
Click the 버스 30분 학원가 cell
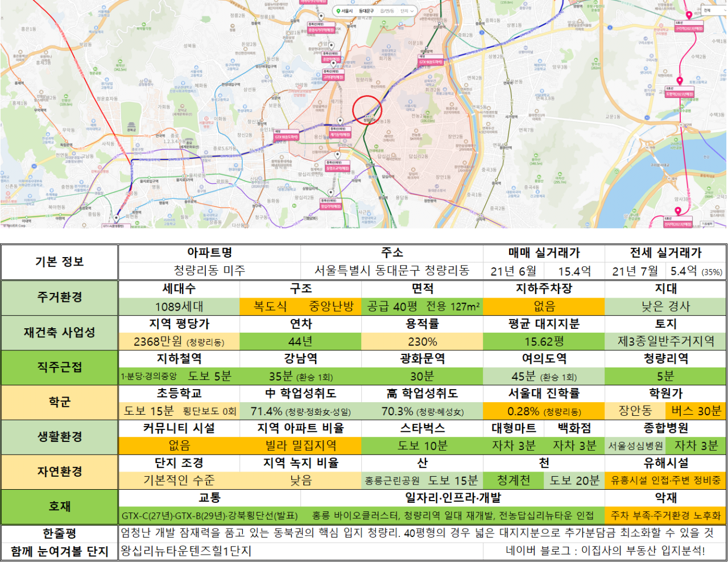coord(696,411)
